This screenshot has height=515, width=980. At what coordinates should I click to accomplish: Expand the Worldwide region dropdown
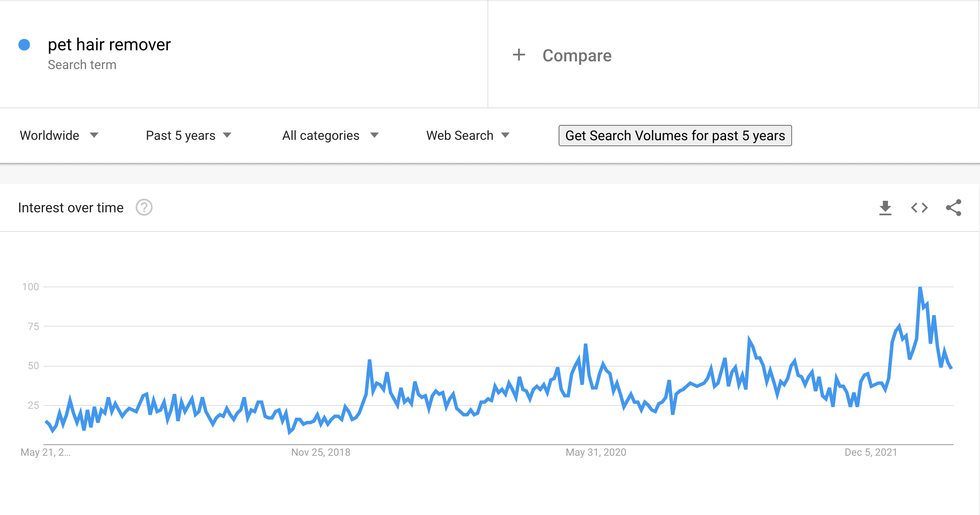click(x=59, y=135)
